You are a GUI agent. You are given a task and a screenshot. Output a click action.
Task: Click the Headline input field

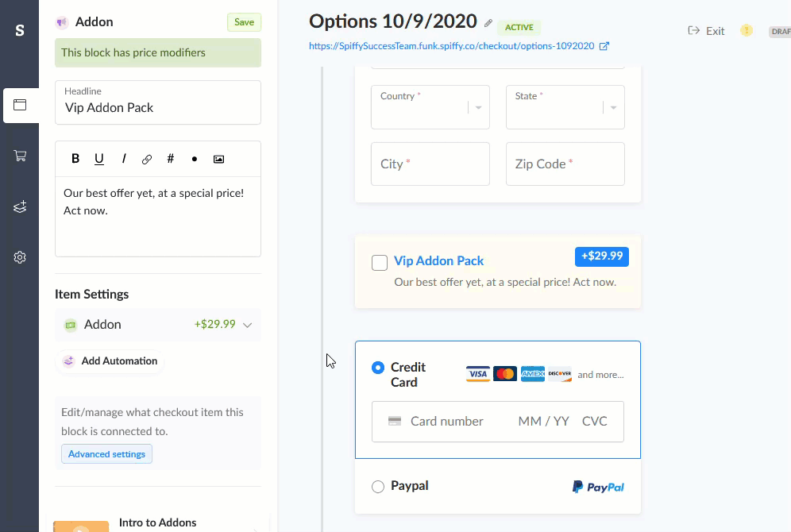(x=158, y=102)
